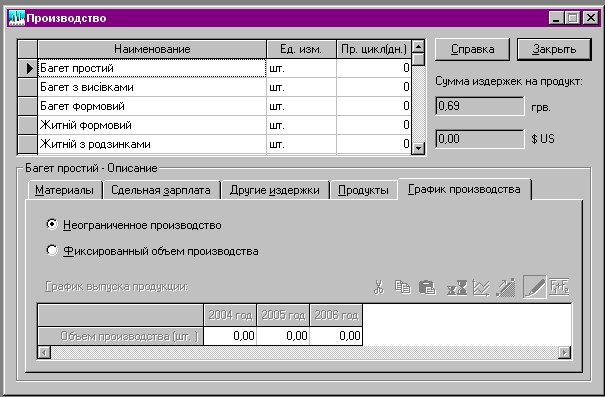Open the Другие издержки tab
The image size is (605, 397).
275,190
